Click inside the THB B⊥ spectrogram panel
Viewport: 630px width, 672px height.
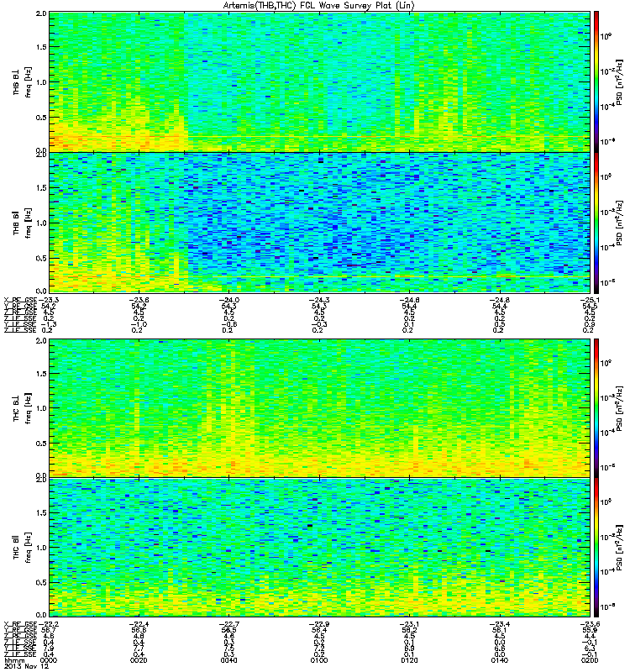(x=319, y=81)
